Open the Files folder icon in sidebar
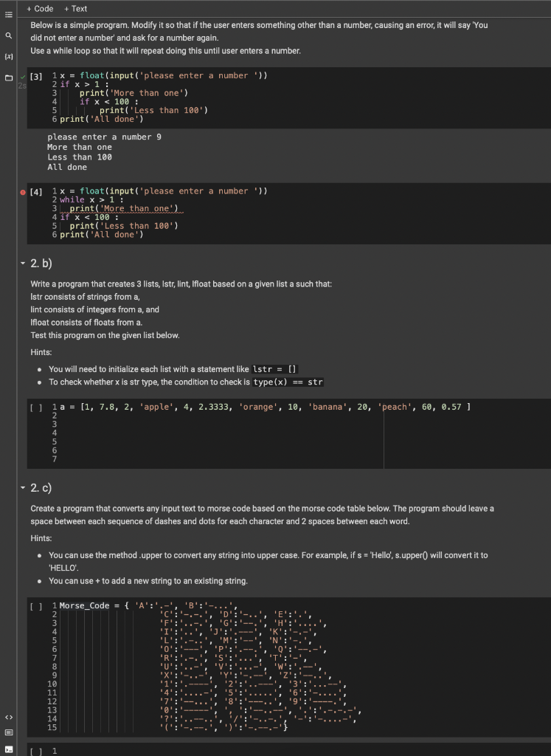The height and width of the screenshot is (756, 551). click(x=8, y=78)
